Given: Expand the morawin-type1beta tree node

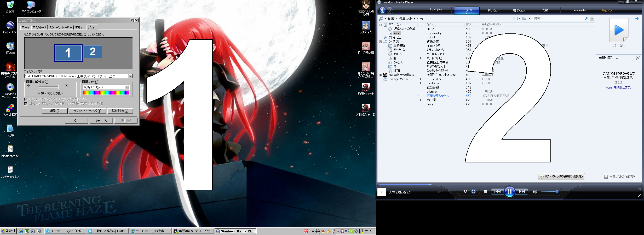Looking at the screenshot, I should coord(381,75).
